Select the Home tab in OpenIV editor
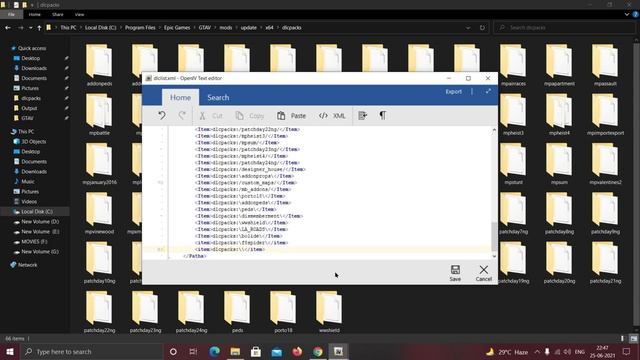This screenshot has height=360, width=640. tap(180, 98)
